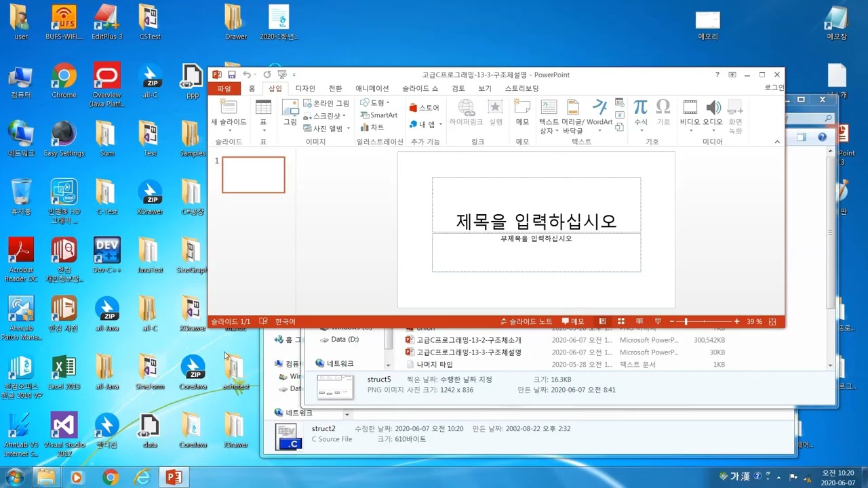The height and width of the screenshot is (488, 868).
Task: Fit slide to current window icon
Action: pyautogui.click(x=773, y=321)
